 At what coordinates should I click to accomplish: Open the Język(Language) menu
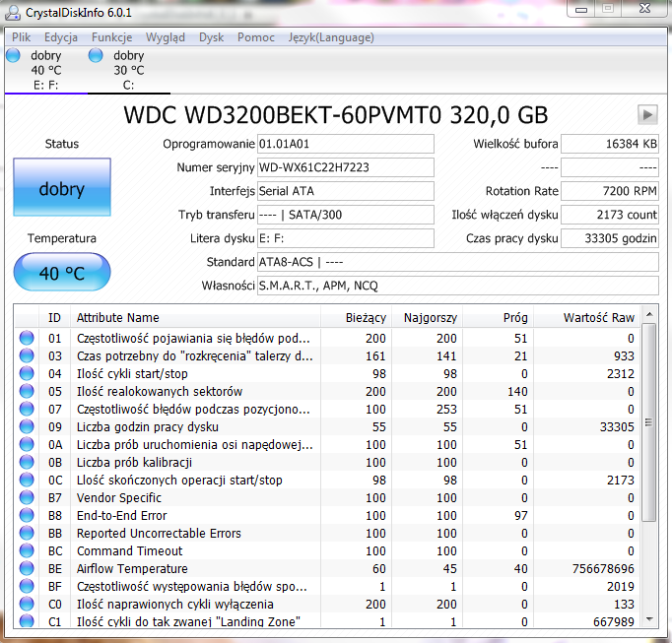tap(331, 37)
